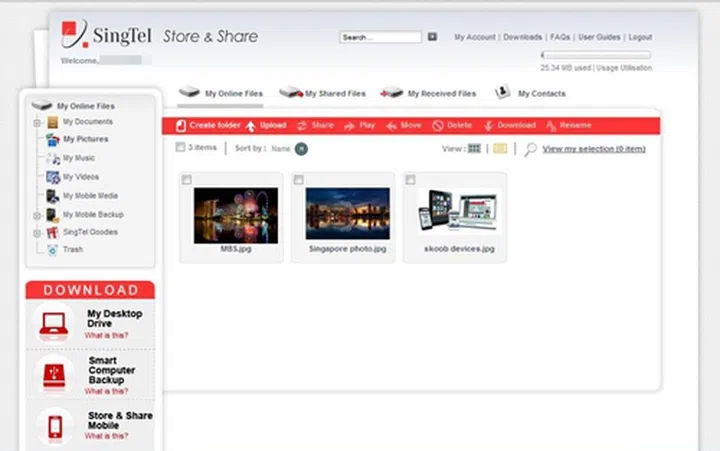720x451 pixels.
Task: Switch to thumbnail grid view icon
Action: coord(474,148)
